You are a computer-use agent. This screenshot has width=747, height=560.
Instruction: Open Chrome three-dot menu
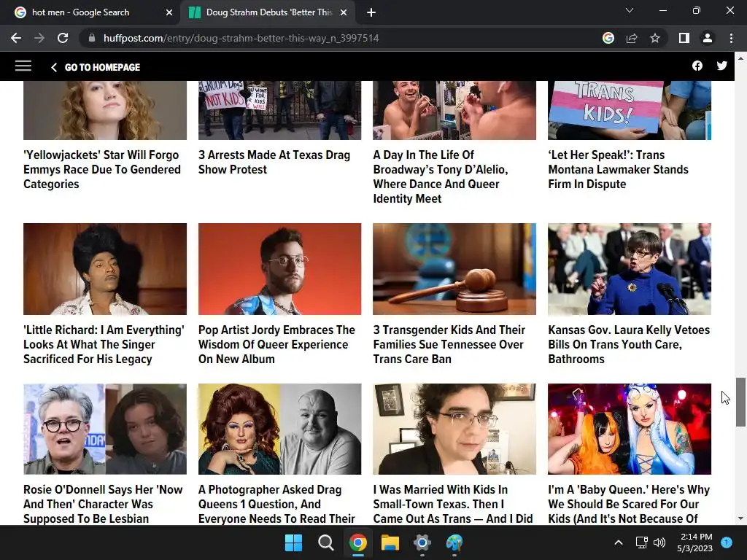point(731,38)
